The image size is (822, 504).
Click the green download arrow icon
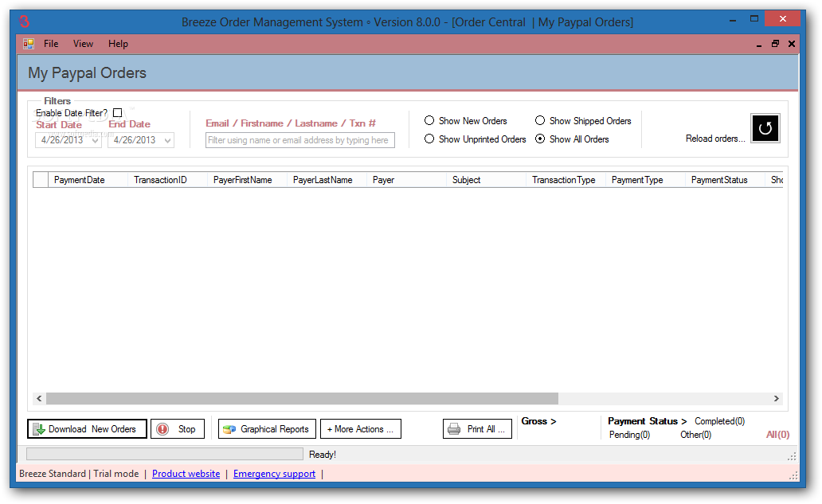point(39,430)
